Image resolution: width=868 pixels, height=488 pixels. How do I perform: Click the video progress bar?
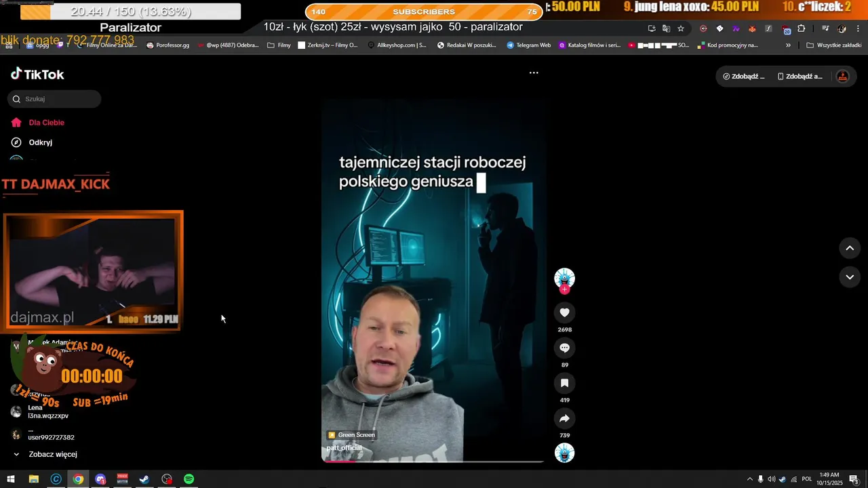pyautogui.click(x=433, y=462)
